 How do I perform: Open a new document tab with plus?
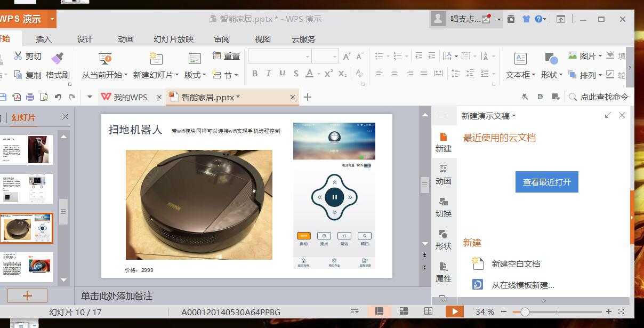[x=308, y=97]
